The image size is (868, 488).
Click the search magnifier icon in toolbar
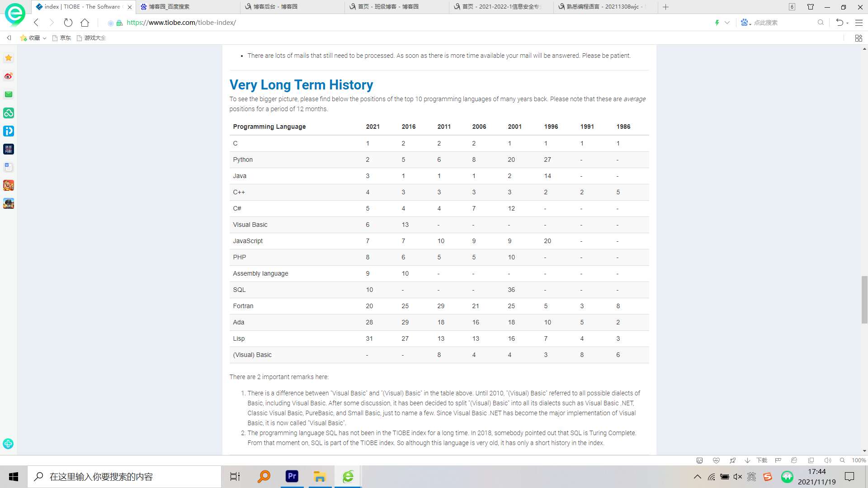click(821, 23)
